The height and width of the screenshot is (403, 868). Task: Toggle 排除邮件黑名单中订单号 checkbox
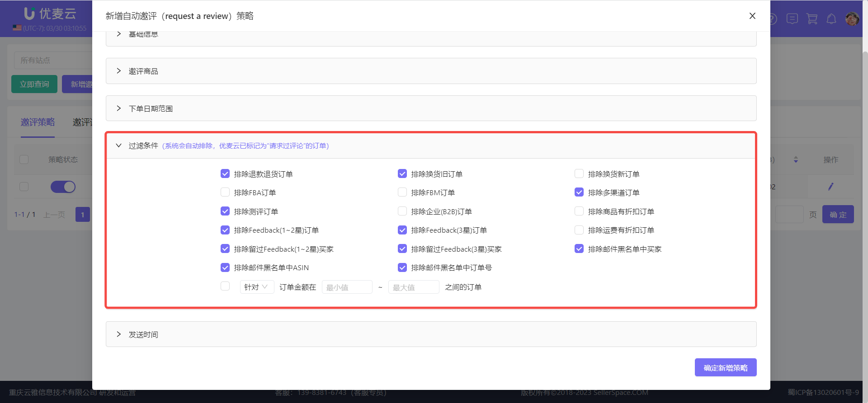402,267
